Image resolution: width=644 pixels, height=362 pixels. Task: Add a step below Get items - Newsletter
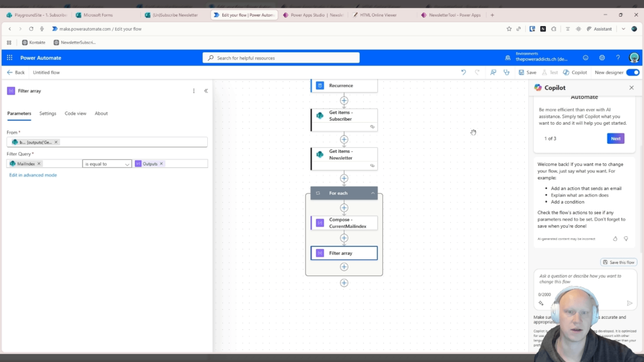click(344, 178)
